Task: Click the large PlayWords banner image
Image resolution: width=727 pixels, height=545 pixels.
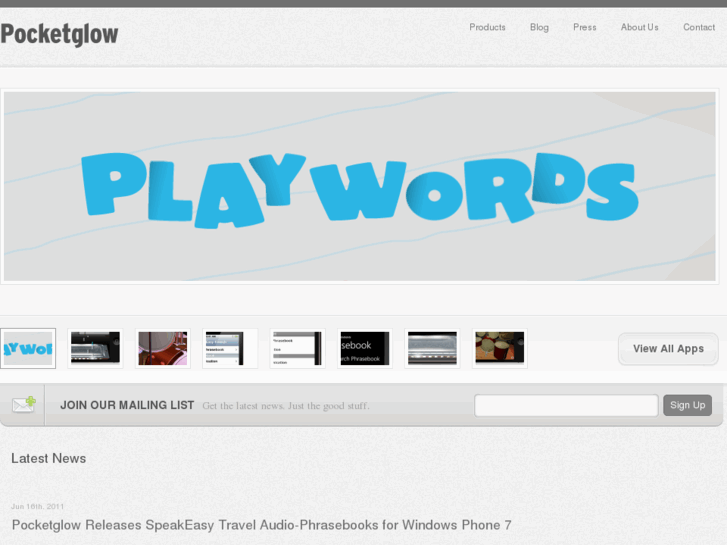Action: point(360,186)
